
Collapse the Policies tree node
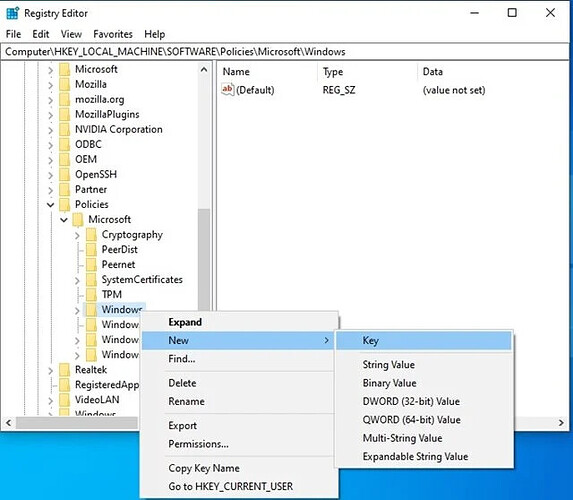[50, 205]
